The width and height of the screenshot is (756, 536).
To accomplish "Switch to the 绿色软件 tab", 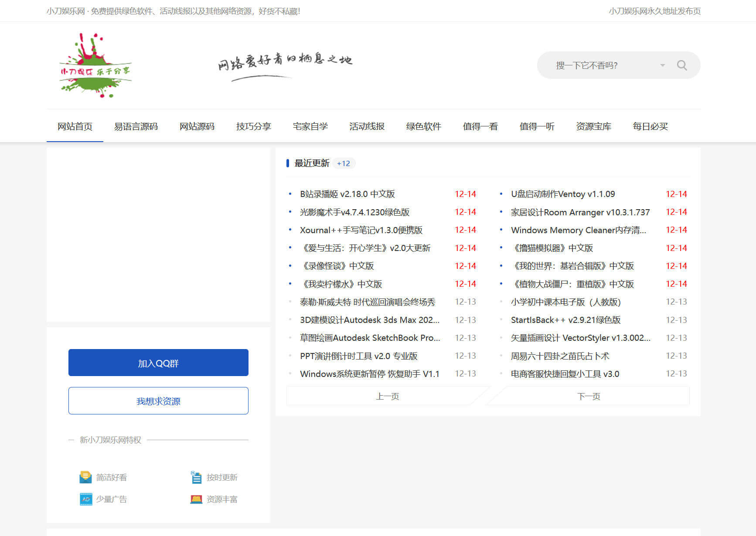I will pos(423,126).
